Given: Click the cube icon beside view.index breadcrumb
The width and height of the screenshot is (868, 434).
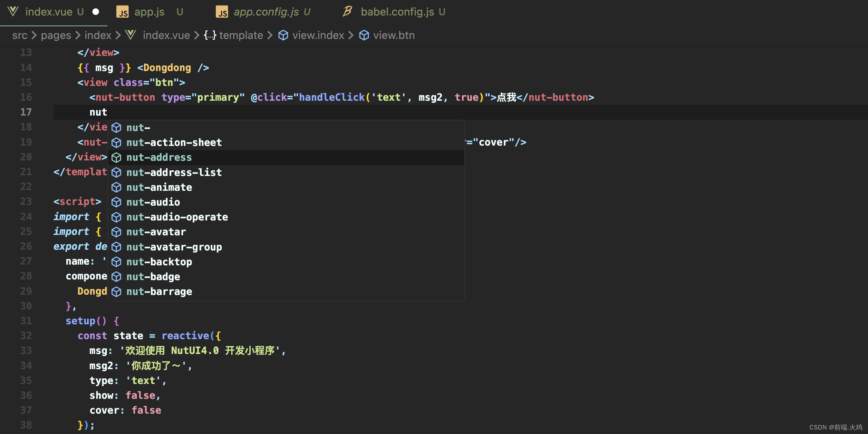Looking at the screenshot, I should (283, 35).
